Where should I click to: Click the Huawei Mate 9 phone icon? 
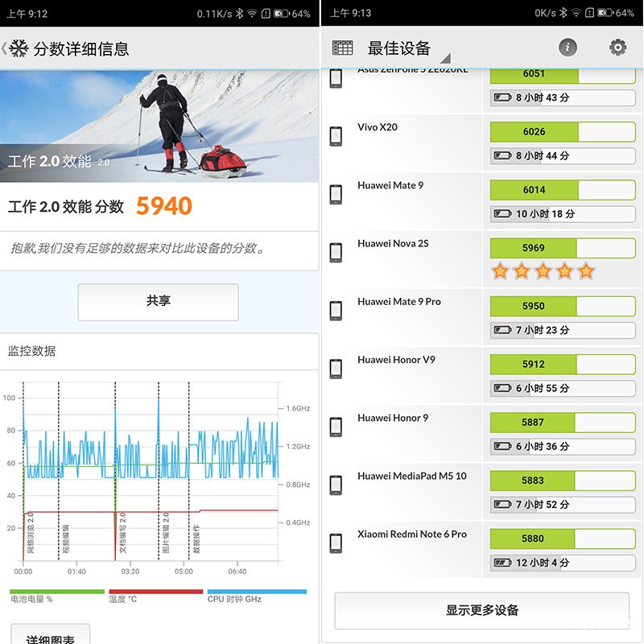pos(335,196)
